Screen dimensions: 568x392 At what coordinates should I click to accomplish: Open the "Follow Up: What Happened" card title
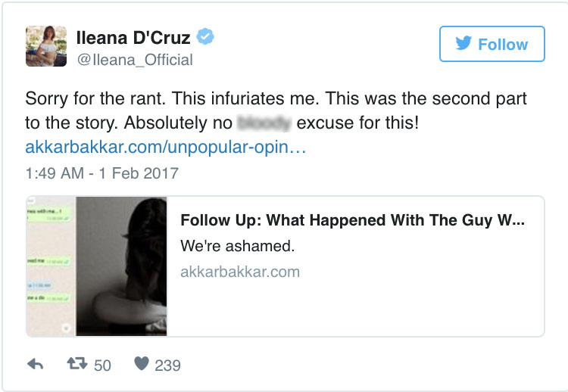point(352,221)
